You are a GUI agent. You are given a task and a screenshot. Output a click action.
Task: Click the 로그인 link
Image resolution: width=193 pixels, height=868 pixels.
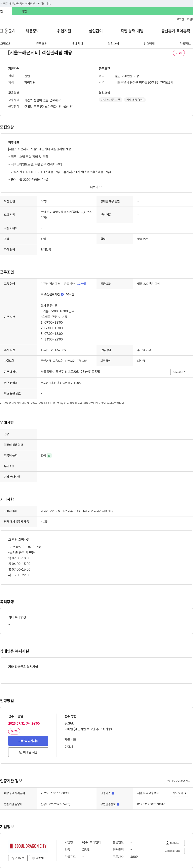[x=180, y=19]
